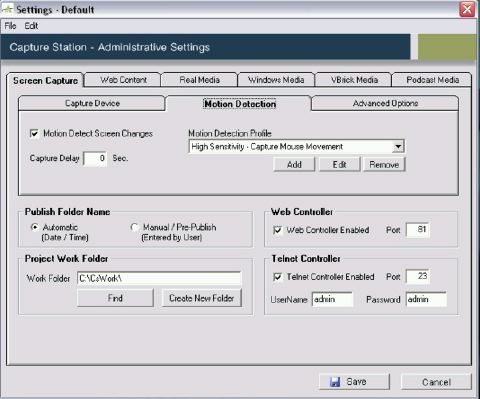Select Manual / Pre-Publish folder name option
Screen dimensions: 480x399
tap(134, 227)
